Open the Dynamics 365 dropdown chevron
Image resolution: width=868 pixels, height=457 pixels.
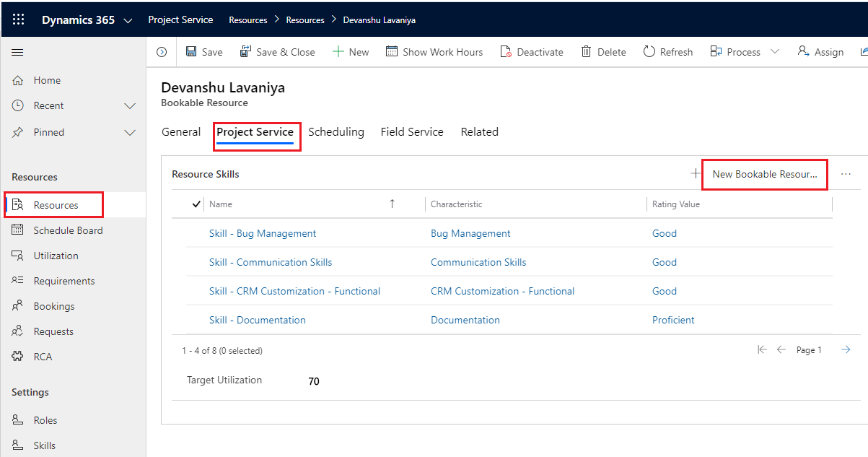pos(128,20)
